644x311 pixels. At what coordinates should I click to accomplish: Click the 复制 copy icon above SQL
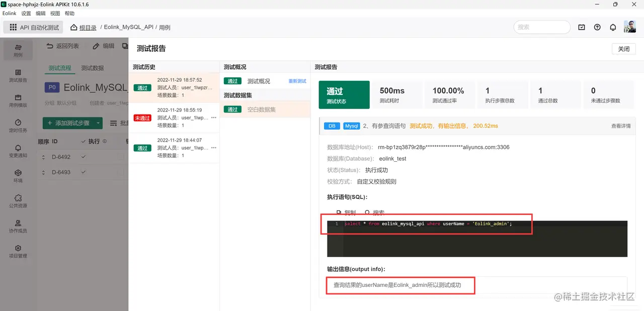pos(339,213)
